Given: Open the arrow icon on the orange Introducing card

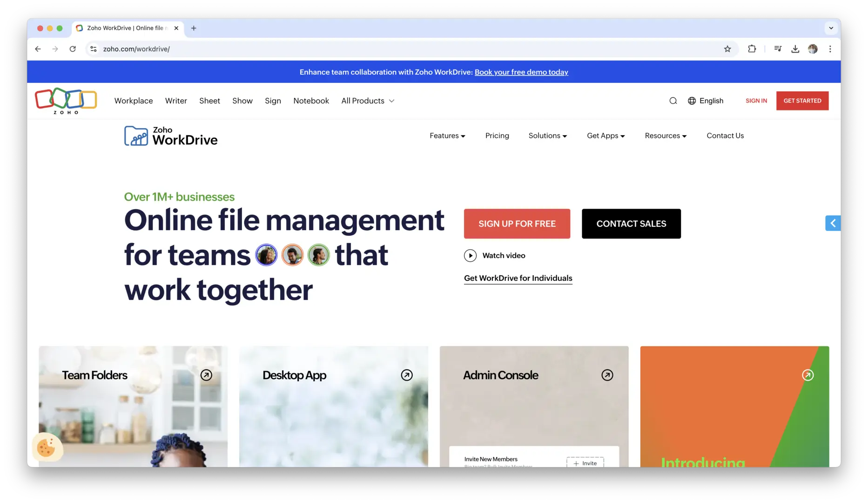Looking at the screenshot, I should pyautogui.click(x=808, y=375).
